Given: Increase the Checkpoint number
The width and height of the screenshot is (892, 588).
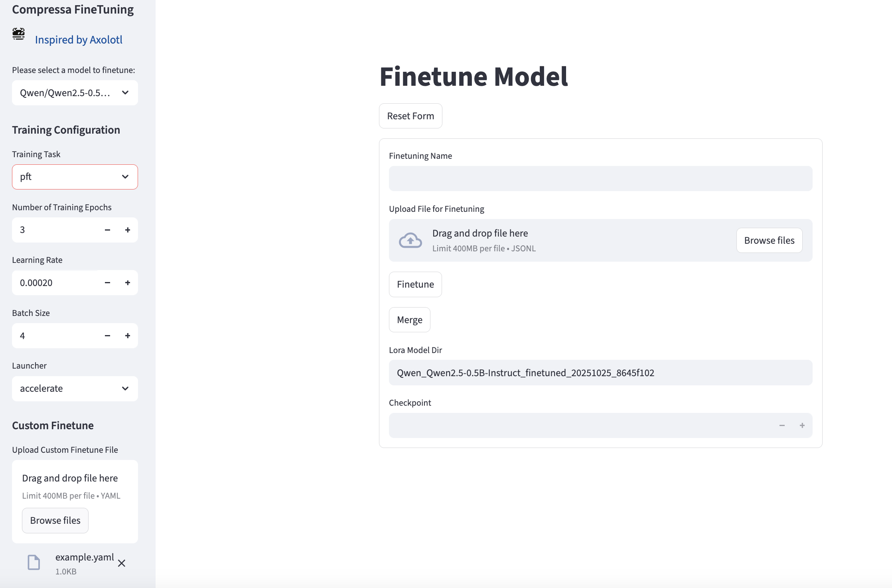Looking at the screenshot, I should tap(802, 426).
